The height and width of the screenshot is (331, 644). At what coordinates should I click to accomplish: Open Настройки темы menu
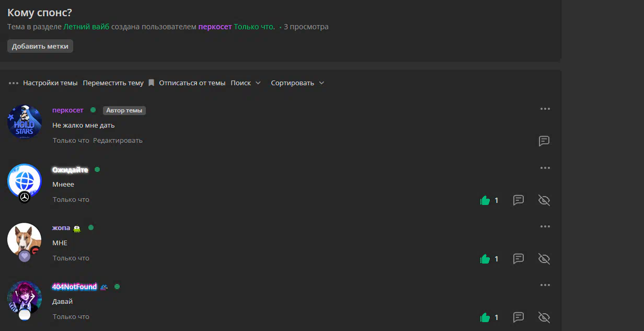[50, 83]
